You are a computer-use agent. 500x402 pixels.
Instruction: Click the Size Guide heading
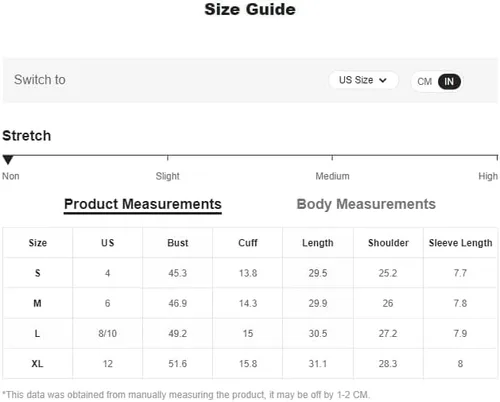(x=250, y=9)
